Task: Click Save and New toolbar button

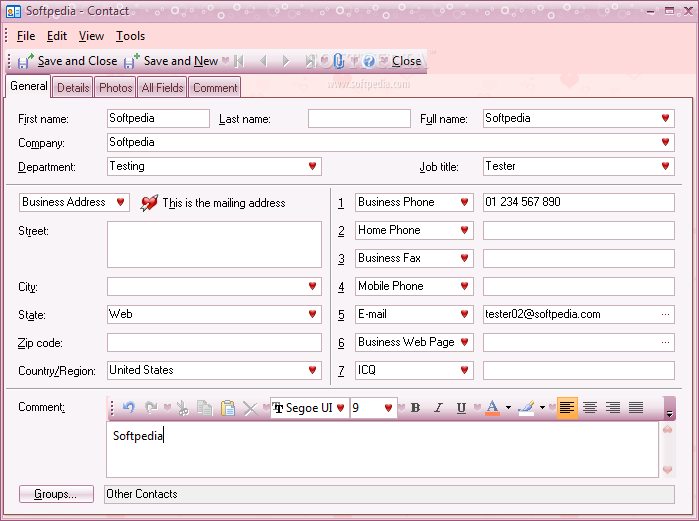Action: [x=171, y=61]
